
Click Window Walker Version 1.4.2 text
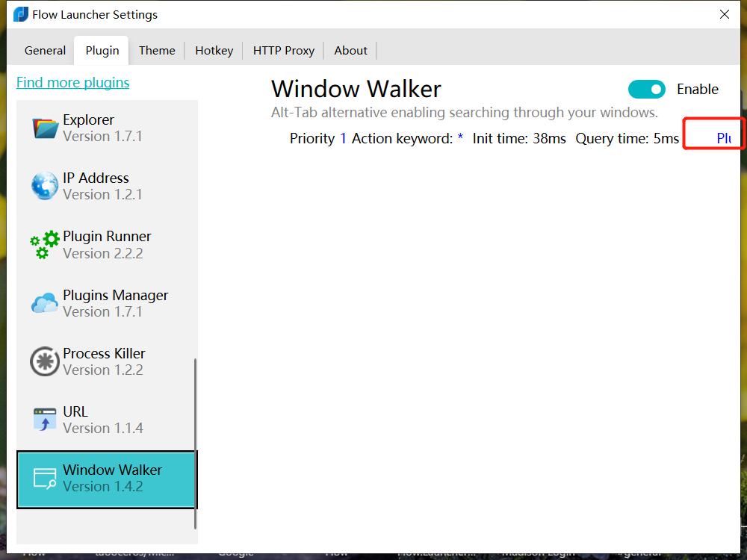point(103,486)
